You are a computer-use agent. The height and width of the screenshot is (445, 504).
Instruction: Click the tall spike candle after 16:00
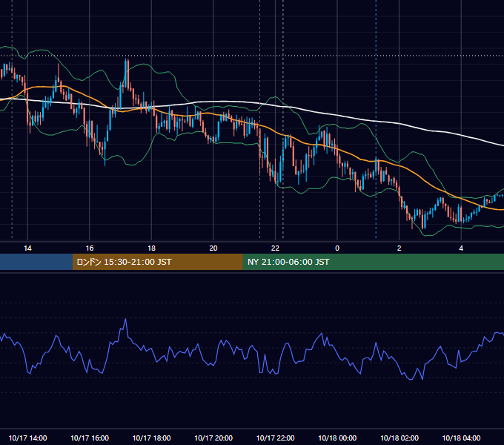125,74
